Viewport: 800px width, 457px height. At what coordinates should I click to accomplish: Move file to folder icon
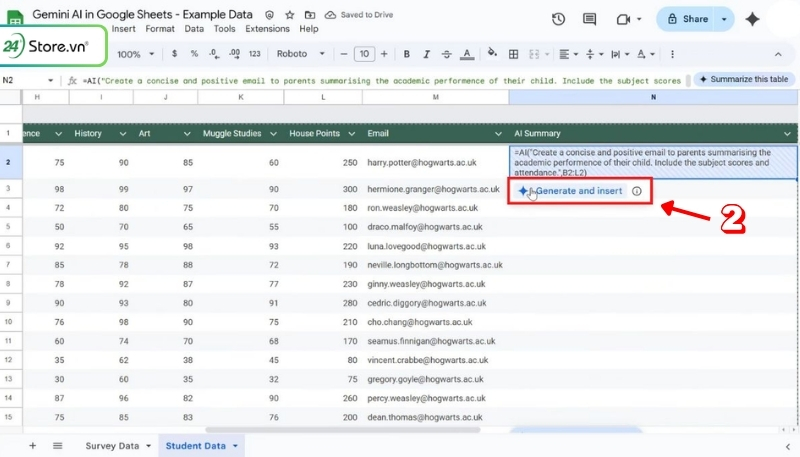tap(310, 15)
